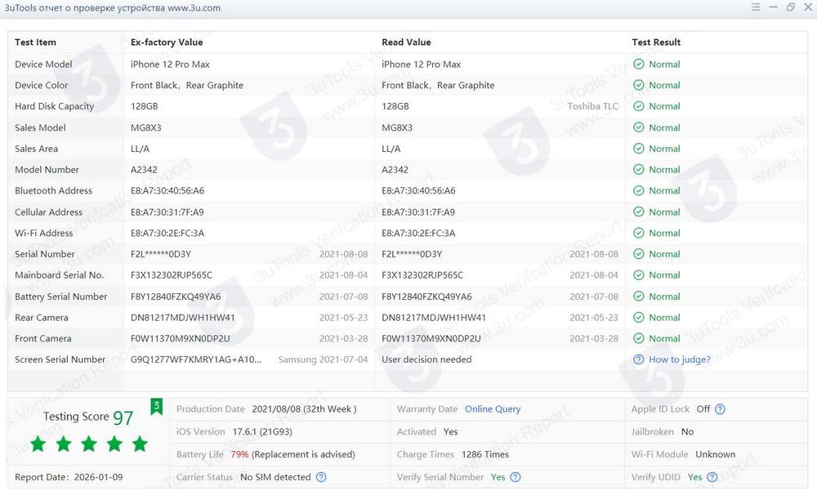Select ex-factory rear camera serial DN81217MDJWH1HW41
This screenshot has width=817, height=504.
pos(182,318)
